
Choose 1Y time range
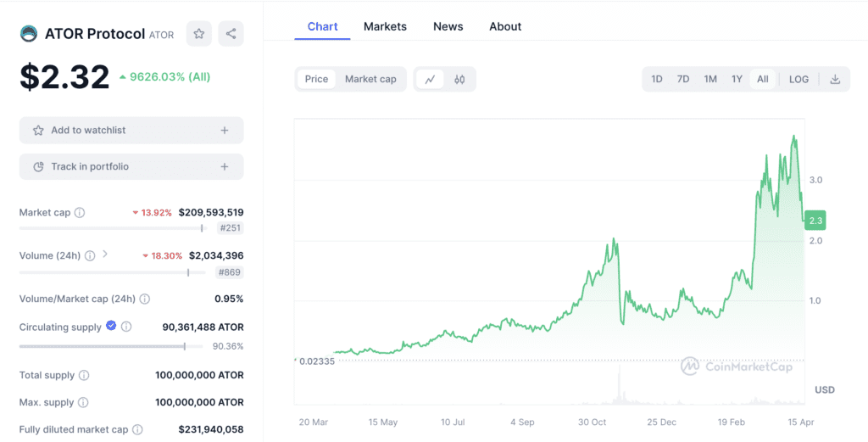click(737, 79)
